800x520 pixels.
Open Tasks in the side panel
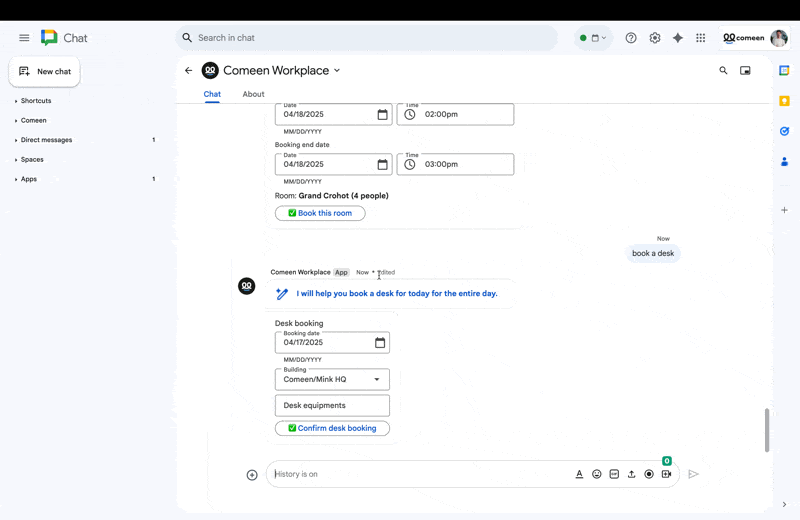(784, 131)
